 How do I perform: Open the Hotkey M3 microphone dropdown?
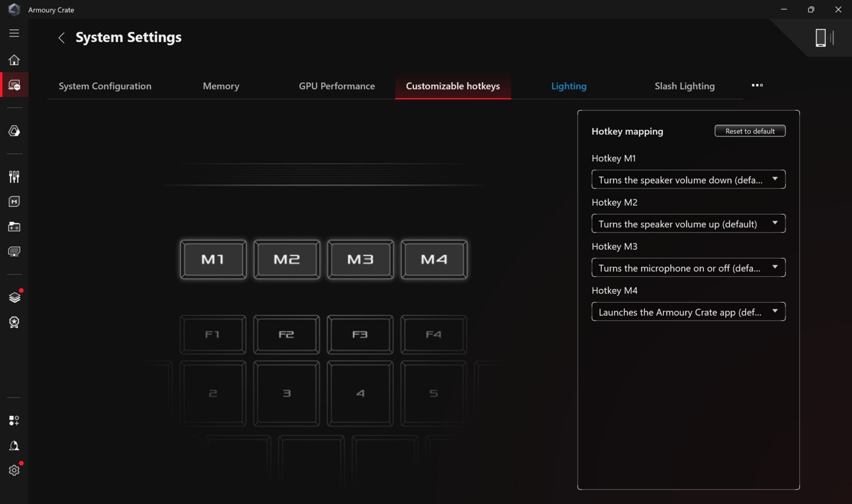click(x=688, y=268)
